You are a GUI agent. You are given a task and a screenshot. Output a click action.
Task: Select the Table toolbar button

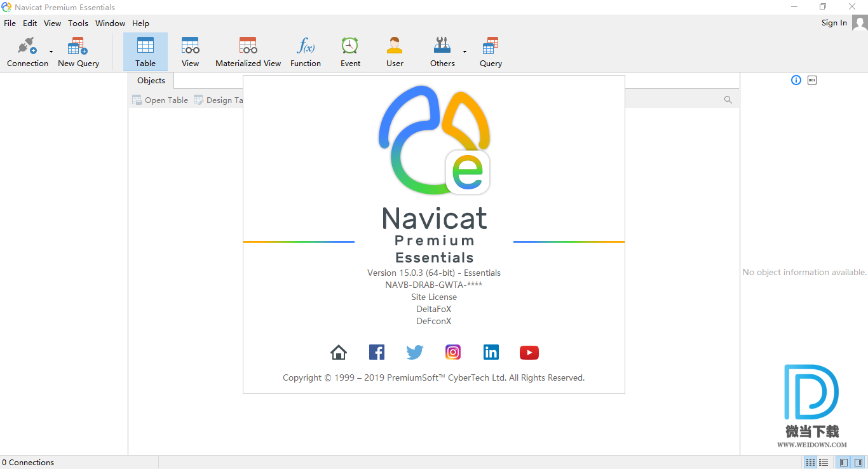[x=146, y=52]
